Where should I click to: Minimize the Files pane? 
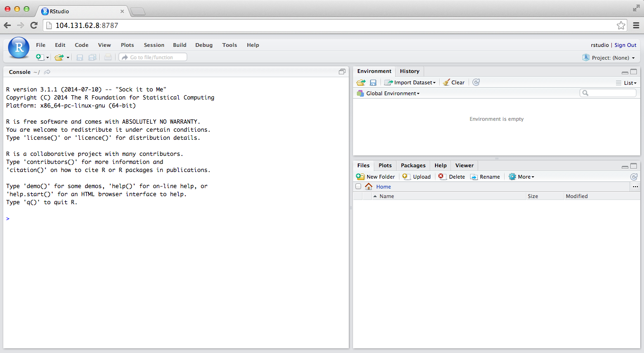[x=625, y=166]
